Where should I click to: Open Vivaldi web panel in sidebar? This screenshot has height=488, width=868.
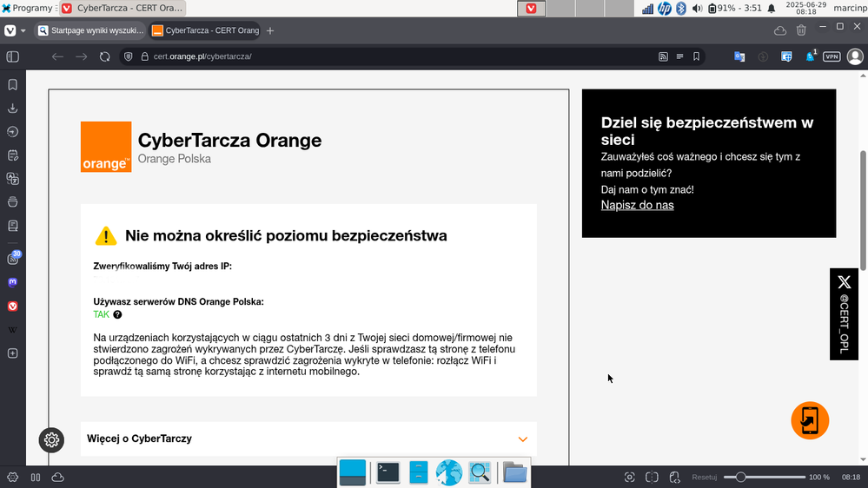pyautogui.click(x=13, y=306)
